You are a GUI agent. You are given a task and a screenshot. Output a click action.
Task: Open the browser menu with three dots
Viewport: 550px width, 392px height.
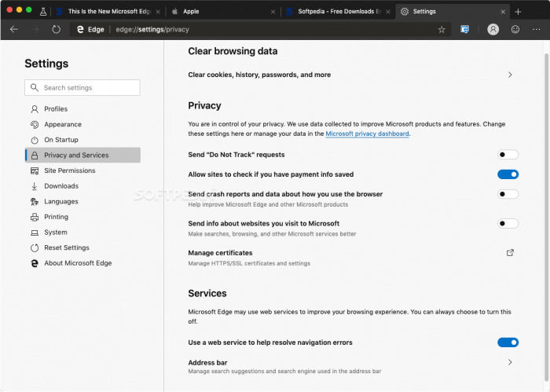(x=537, y=29)
